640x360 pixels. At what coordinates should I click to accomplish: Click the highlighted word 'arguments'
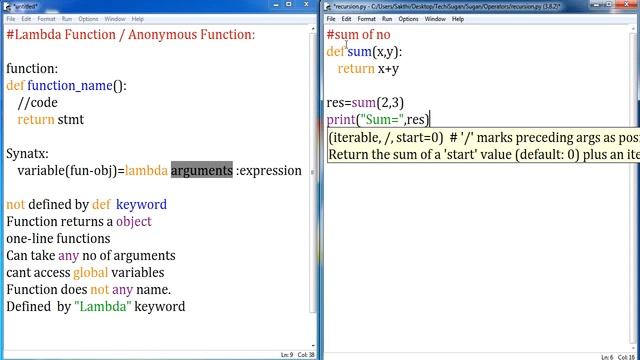[x=202, y=170]
